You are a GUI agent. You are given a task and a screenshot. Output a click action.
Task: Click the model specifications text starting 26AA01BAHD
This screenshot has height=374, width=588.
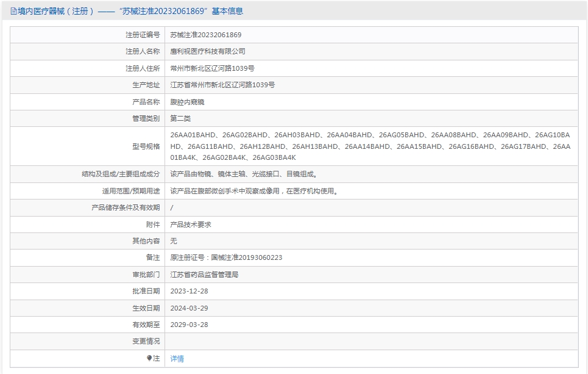370,146
